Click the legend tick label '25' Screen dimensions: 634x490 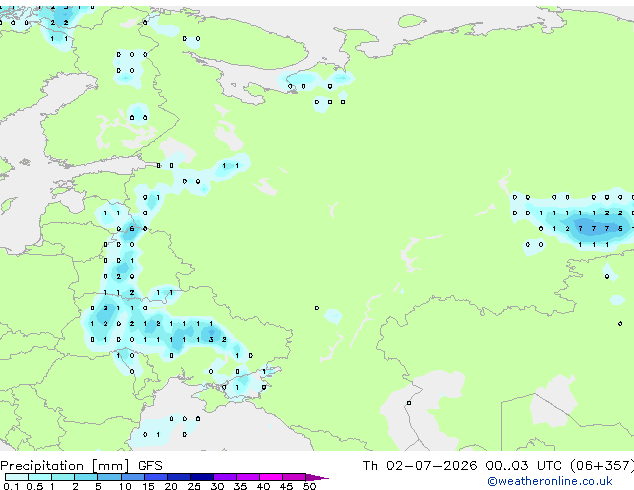tap(194, 486)
